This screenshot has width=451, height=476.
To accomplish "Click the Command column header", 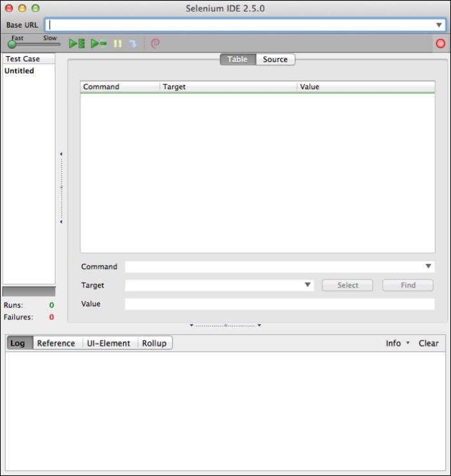I will click(x=120, y=86).
